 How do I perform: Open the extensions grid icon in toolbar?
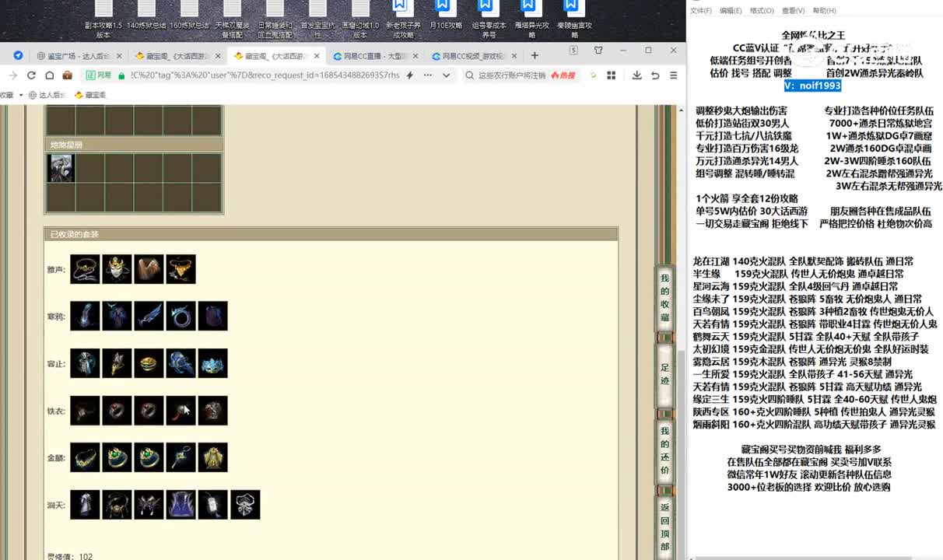point(612,75)
